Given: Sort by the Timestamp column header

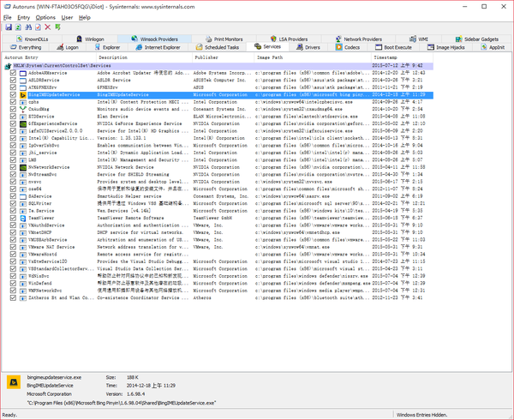Looking at the screenshot, I should (x=403, y=57).
